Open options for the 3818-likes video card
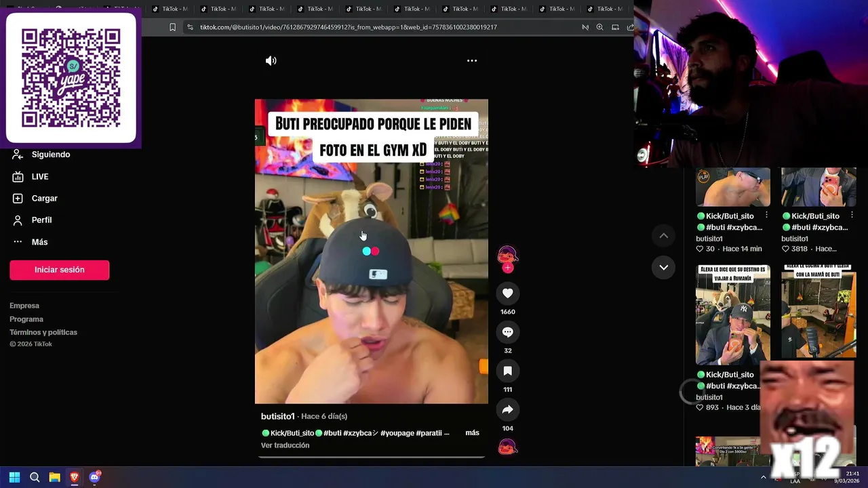 (852, 216)
